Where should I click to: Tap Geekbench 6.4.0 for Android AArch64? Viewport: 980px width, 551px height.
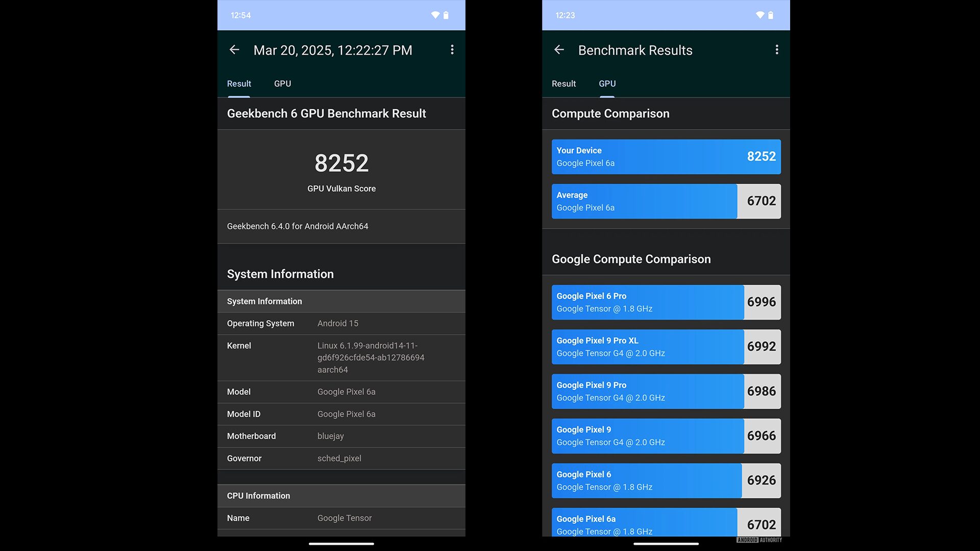298,226
